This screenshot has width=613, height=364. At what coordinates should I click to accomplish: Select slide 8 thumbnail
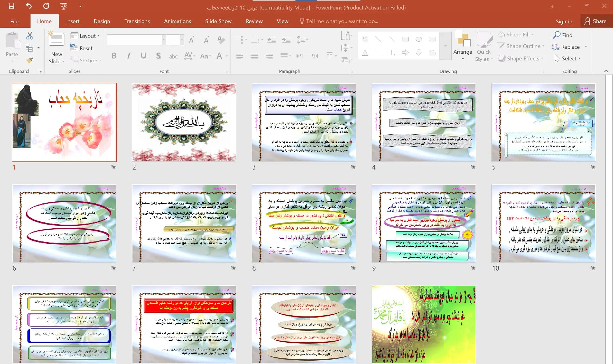click(304, 223)
